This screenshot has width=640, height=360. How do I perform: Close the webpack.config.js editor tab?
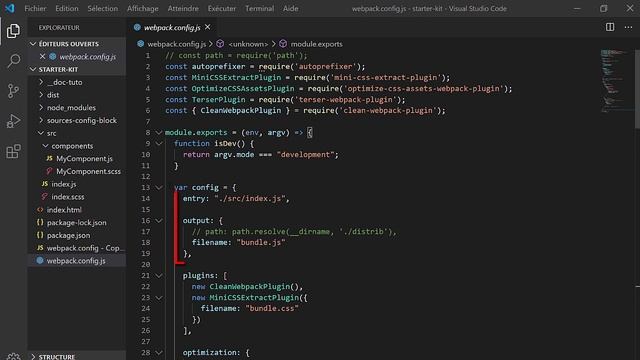[208, 27]
